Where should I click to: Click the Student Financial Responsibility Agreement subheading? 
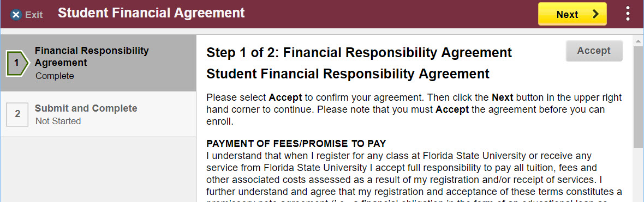348,74
